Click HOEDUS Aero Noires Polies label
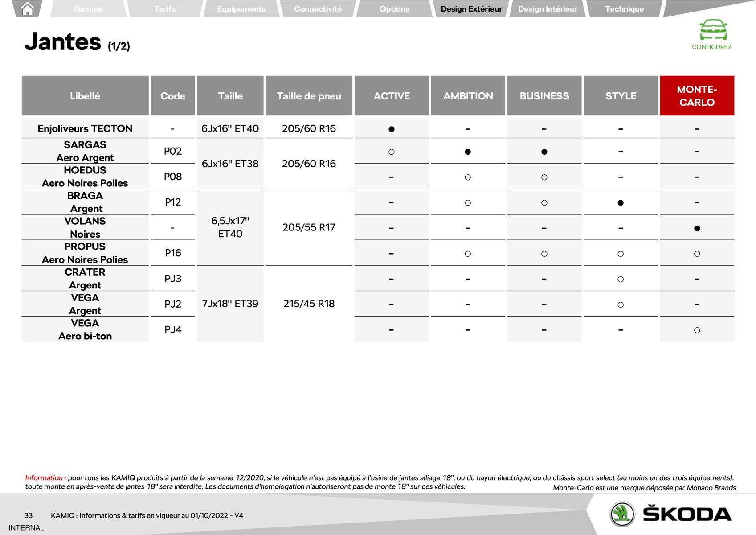This screenshot has height=535, width=756. (85, 177)
